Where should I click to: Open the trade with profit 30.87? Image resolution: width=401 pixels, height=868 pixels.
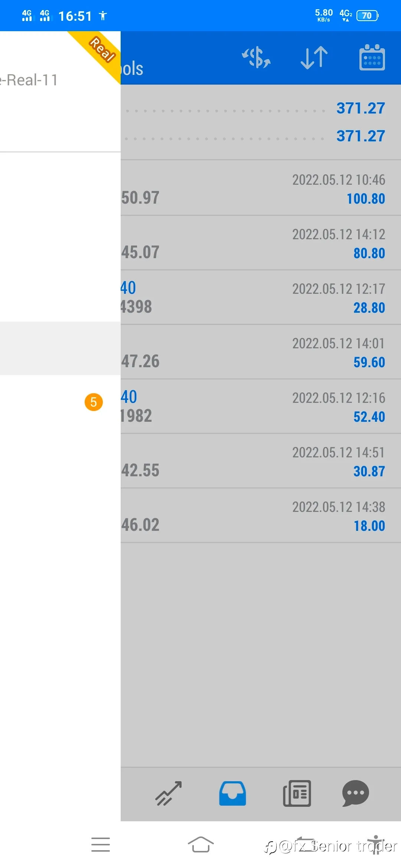coord(261,461)
